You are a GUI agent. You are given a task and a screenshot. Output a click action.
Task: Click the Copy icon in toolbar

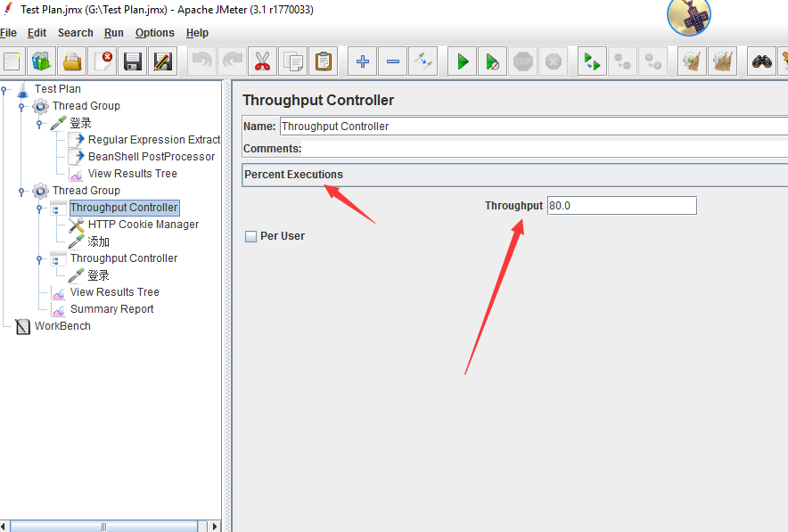pos(293,61)
